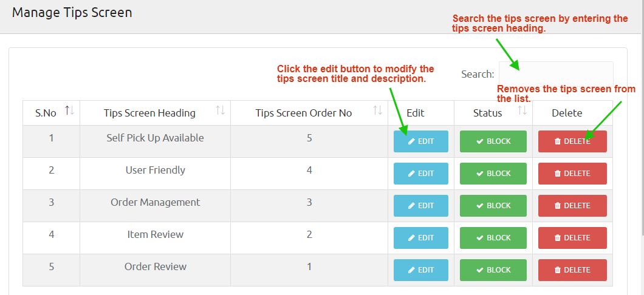Block the Item Review tips screen
644x295 pixels.
tap(493, 238)
